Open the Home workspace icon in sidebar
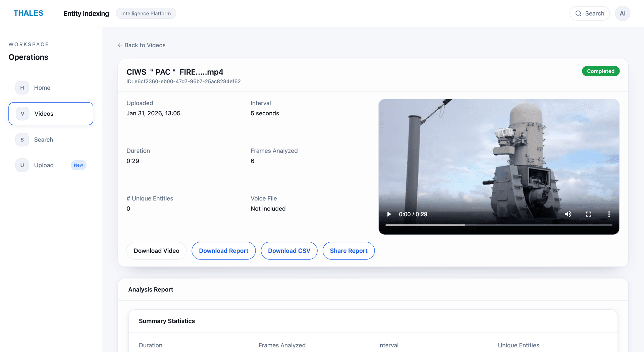Screen dimensions: 644x352 coord(22,87)
